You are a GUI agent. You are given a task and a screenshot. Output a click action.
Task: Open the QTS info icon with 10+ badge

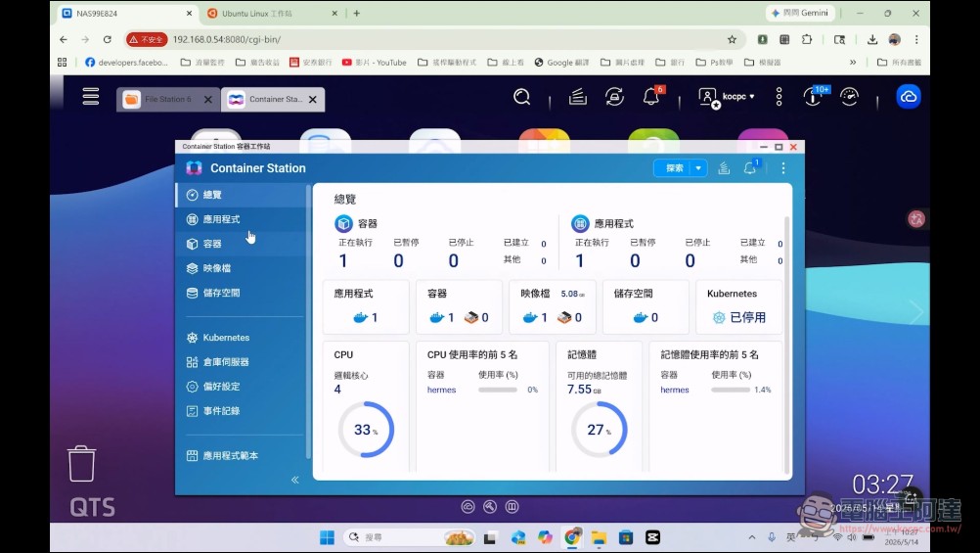pos(813,96)
